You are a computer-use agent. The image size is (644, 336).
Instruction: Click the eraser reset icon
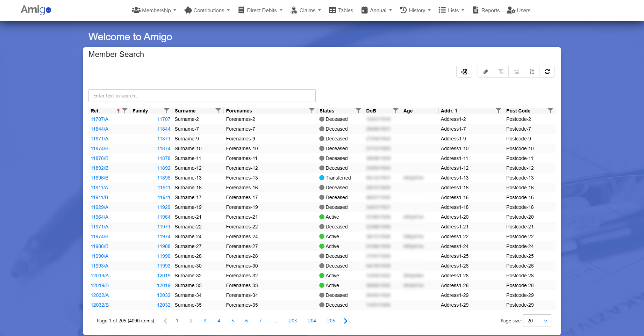[485, 72]
